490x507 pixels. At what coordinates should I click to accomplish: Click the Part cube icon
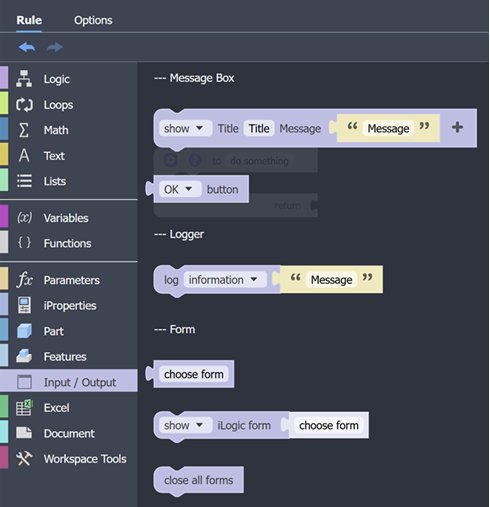24,331
